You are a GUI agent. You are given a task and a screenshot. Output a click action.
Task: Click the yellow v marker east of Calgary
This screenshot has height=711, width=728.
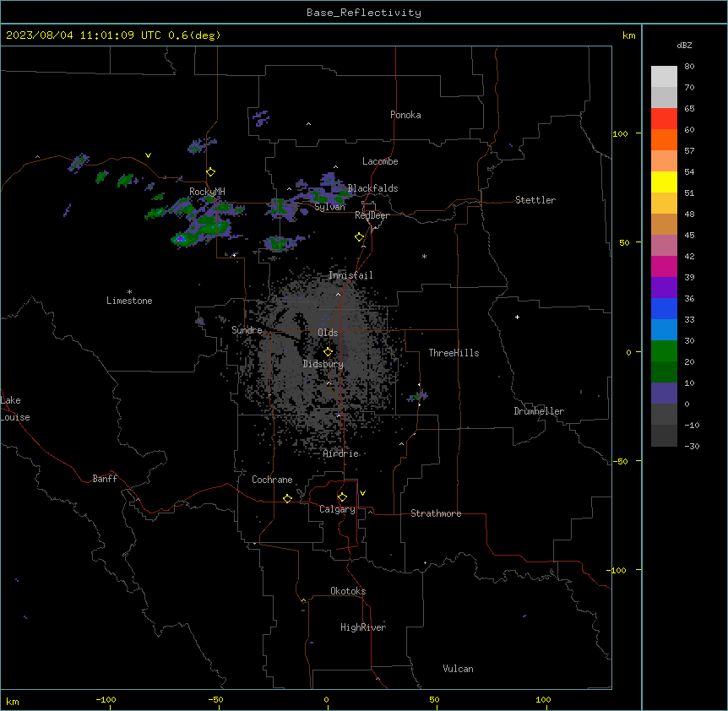[x=362, y=493]
